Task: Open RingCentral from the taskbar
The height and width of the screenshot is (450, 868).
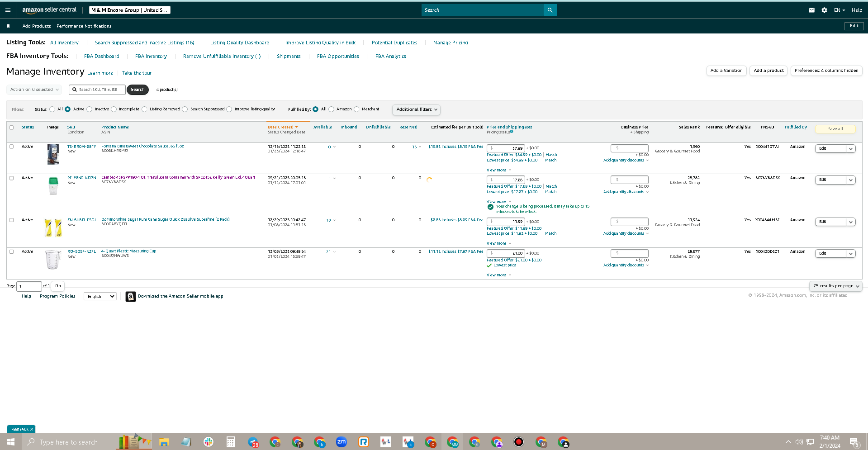Action: (364, 442)
